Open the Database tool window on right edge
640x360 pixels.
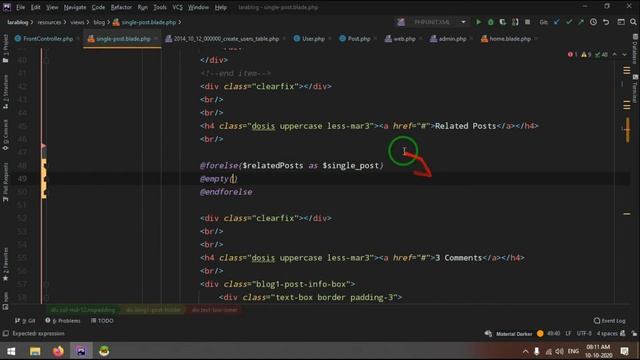click(x=635, y=49)
